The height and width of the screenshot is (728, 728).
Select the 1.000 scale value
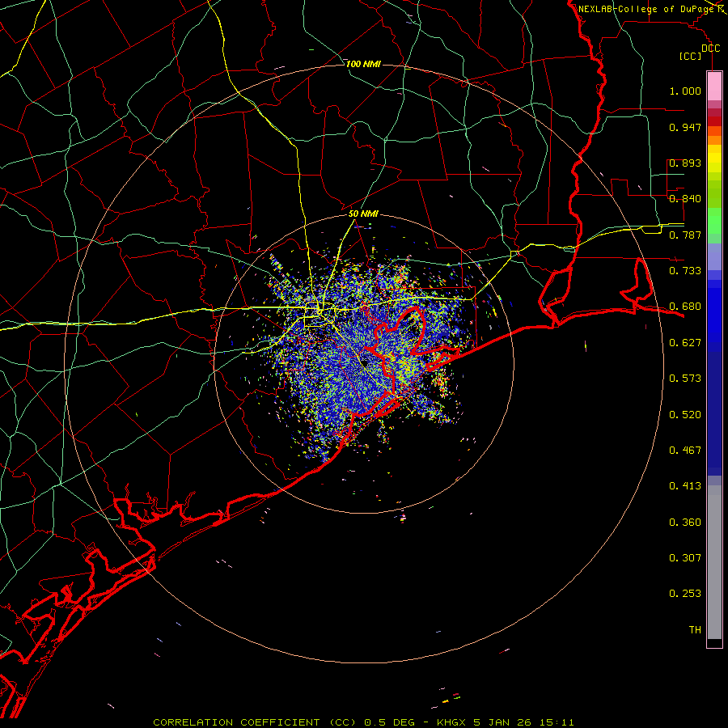coord(685,91)
